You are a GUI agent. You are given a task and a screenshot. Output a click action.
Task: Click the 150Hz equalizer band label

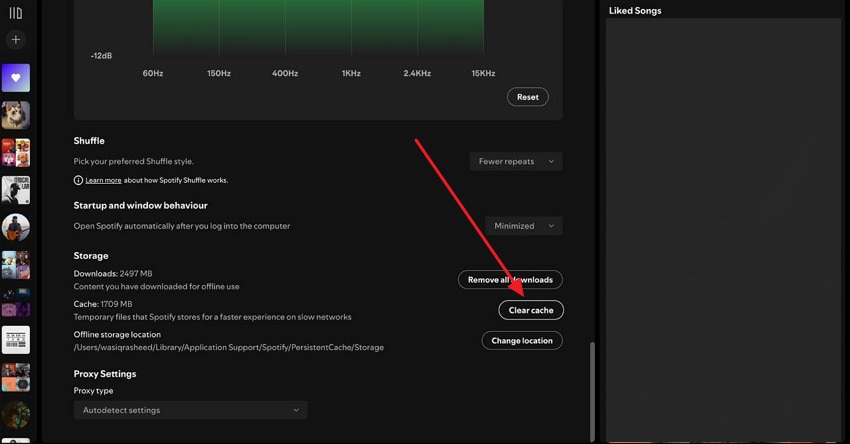tap(219, 73)
